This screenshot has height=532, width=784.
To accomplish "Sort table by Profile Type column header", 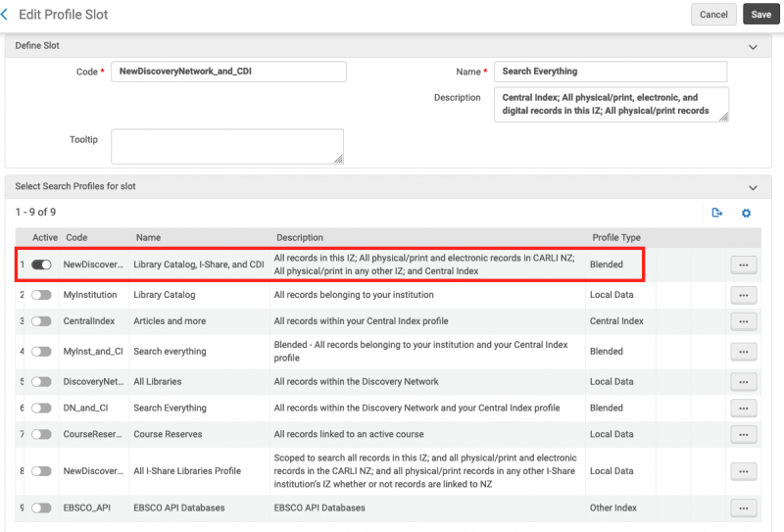I will 616,238.
